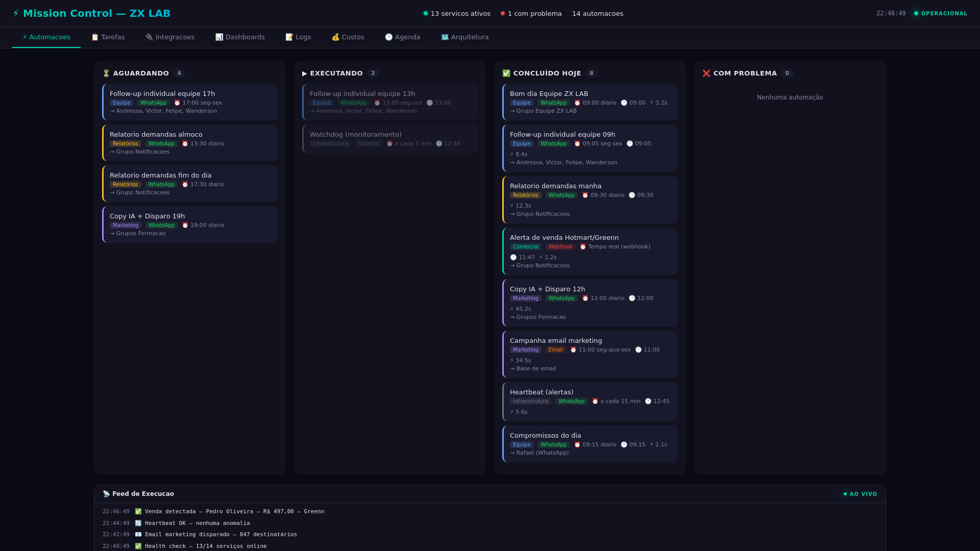980x551 pixels.
Task: Click the OPERACIONAL status badge
Action: click(x=941, y=14)
